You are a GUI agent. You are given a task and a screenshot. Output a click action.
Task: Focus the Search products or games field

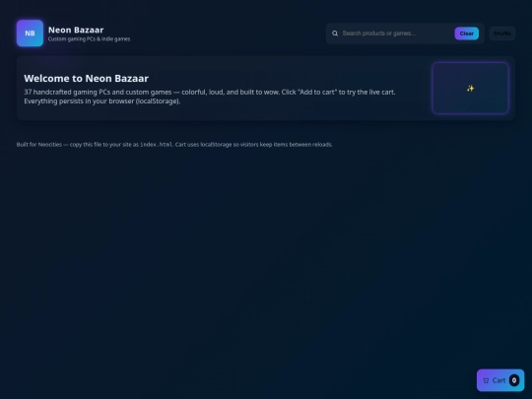tap(396, 33)
